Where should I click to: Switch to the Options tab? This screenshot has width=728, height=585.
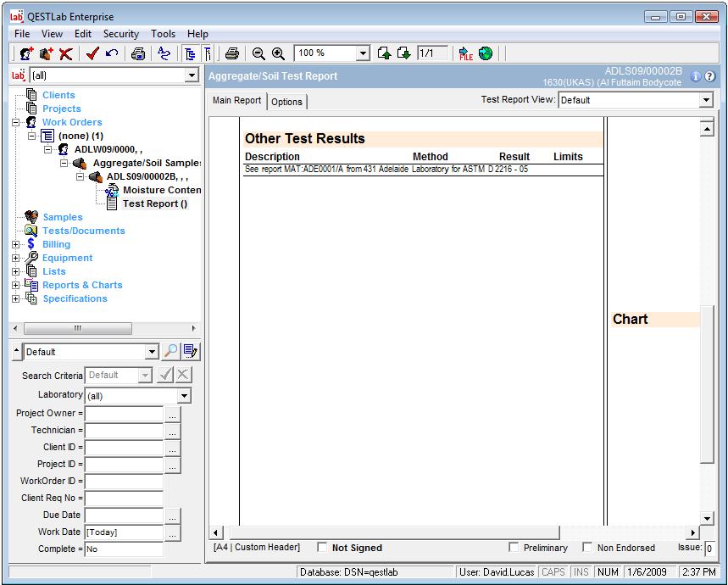pyautogui.click(x=286, y=102)
